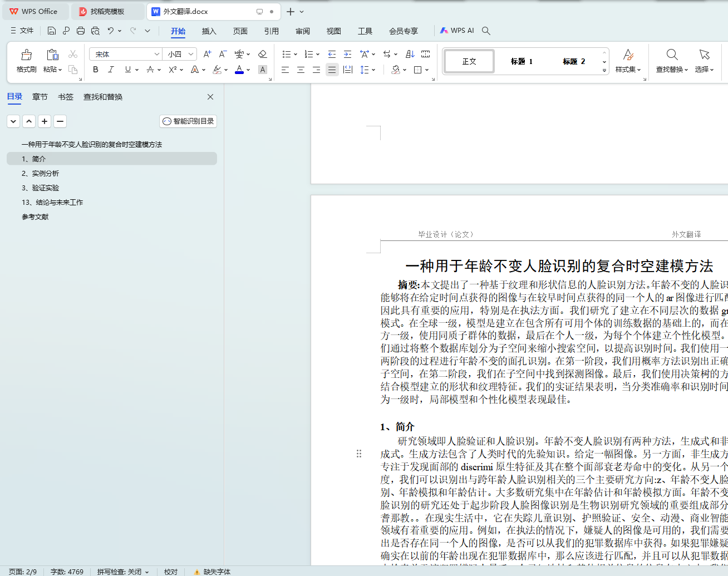Toggle numbered list formatting

point(309,54)
